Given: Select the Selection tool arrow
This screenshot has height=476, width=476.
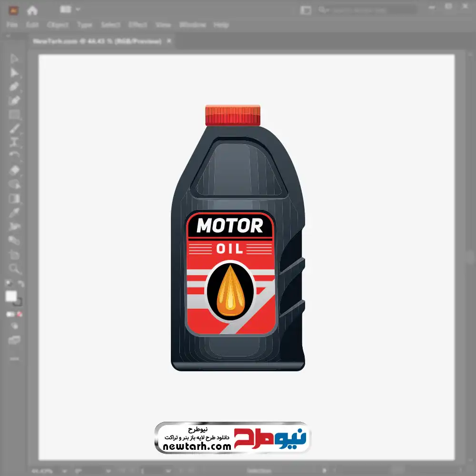Looking at the screenshot, I should 14,59.
